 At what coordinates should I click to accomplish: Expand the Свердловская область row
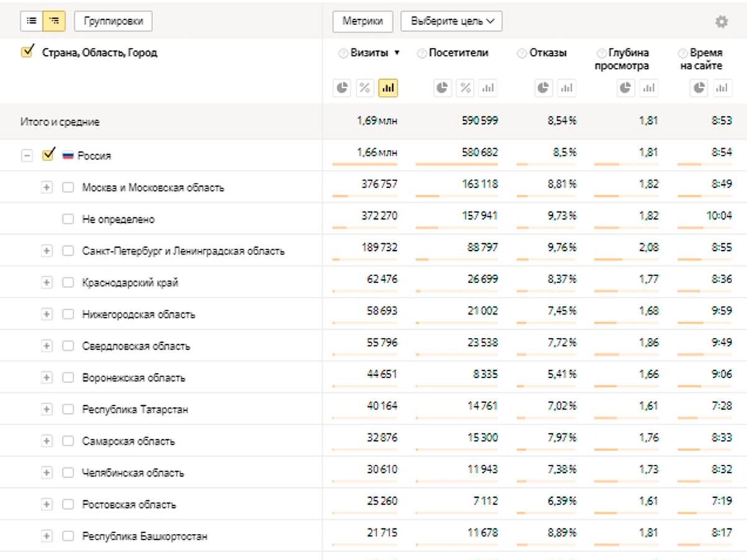[x=47, y=346]
